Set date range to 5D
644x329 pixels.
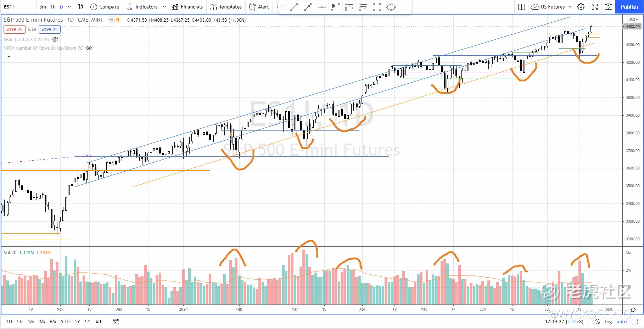pos(20,322)
